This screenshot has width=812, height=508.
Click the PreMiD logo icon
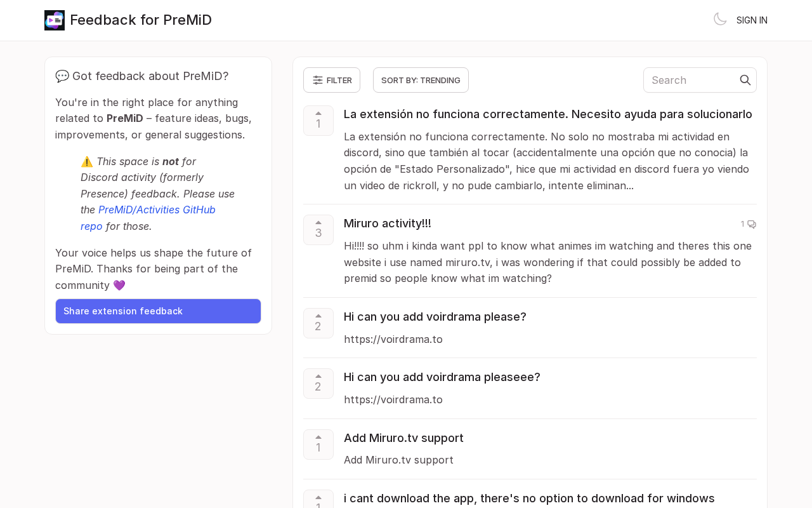pos(55,20)
